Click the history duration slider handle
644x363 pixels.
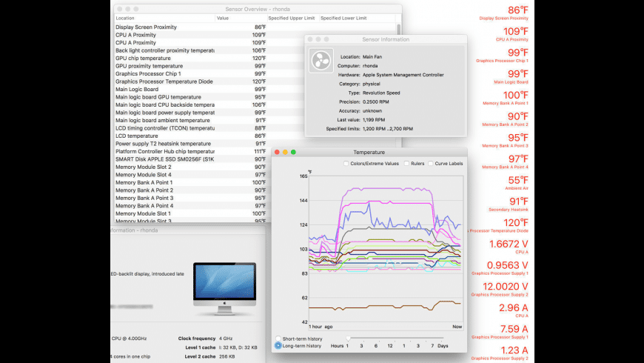[349, 339]
